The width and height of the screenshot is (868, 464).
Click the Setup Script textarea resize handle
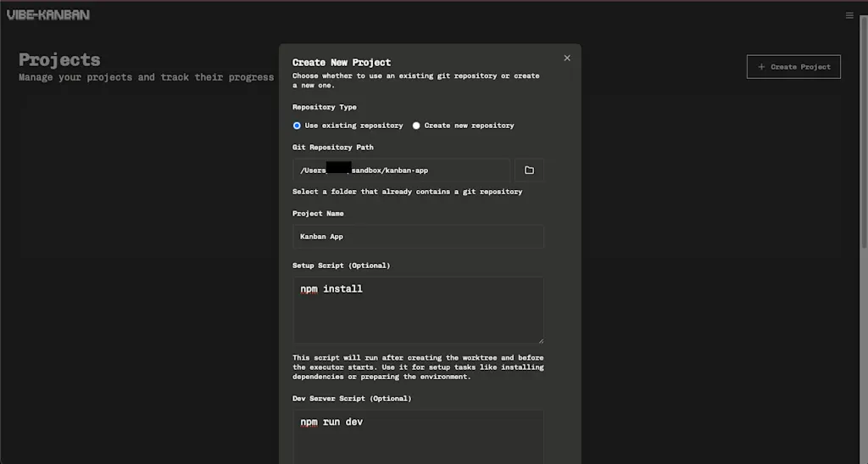tap(541, 340)
